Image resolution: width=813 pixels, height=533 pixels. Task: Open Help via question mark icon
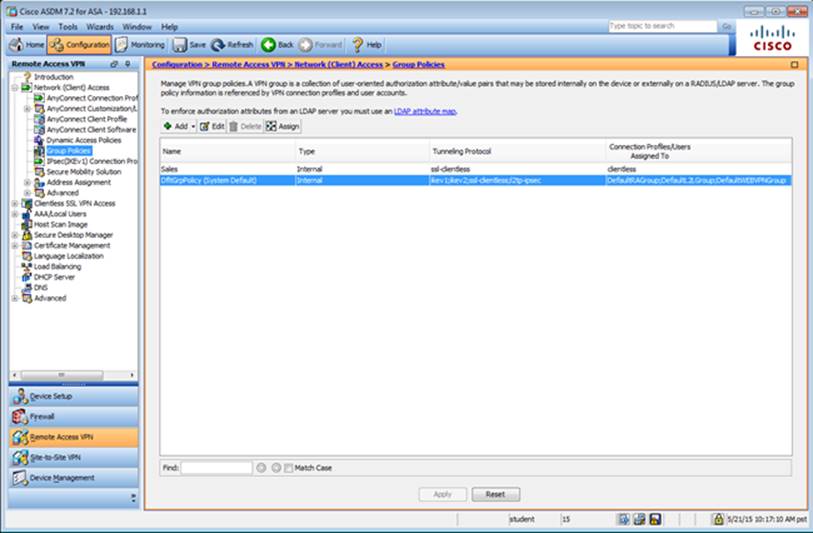[357, 45]
